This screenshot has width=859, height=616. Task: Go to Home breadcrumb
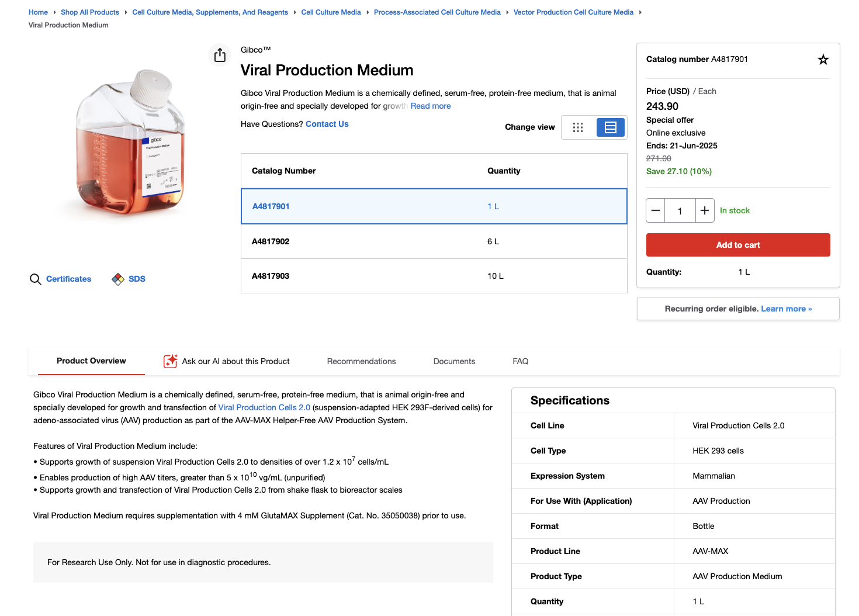tap(38, 12)
